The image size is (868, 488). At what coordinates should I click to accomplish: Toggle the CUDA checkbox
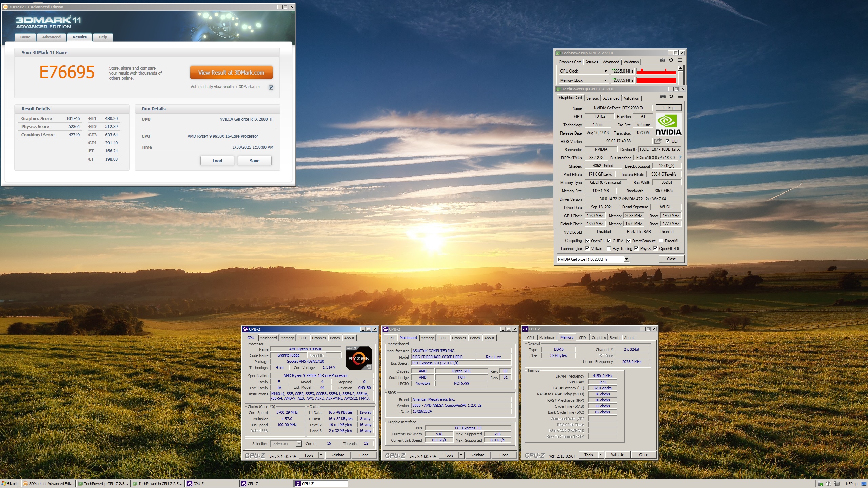(609, 241)
